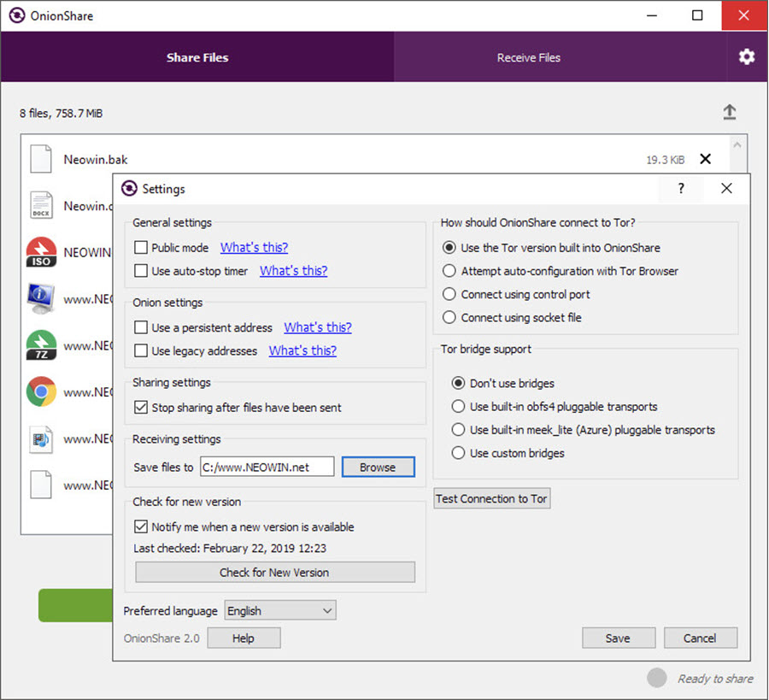Open settings with the gear icon
This screenshot has height=700, width=769.
coord(747,57)
